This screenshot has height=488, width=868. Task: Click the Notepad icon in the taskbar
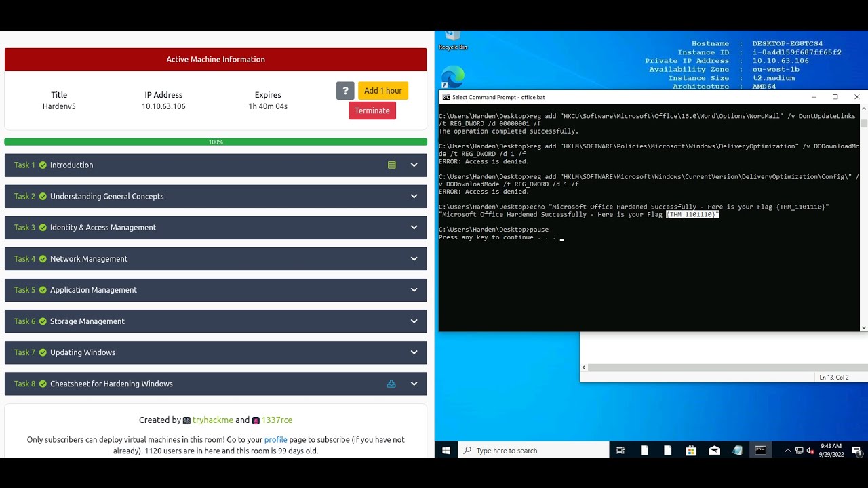[x=737, y=450]
